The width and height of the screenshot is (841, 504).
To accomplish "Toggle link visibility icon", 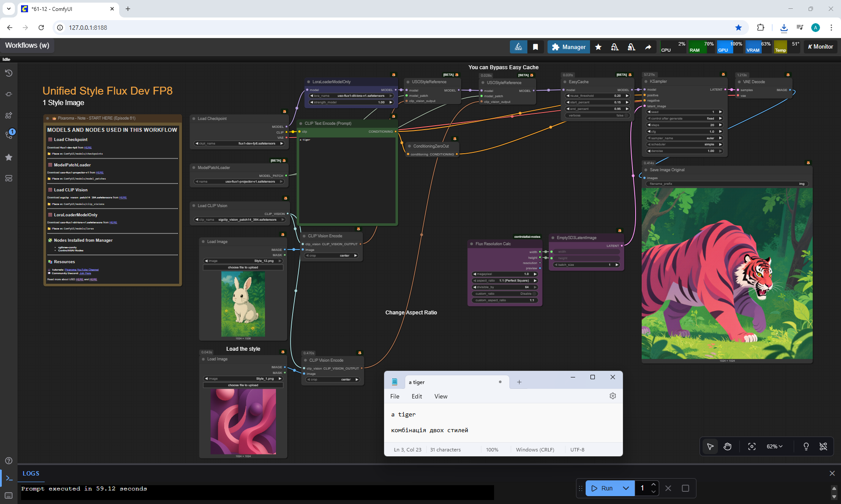I will 823,446.
